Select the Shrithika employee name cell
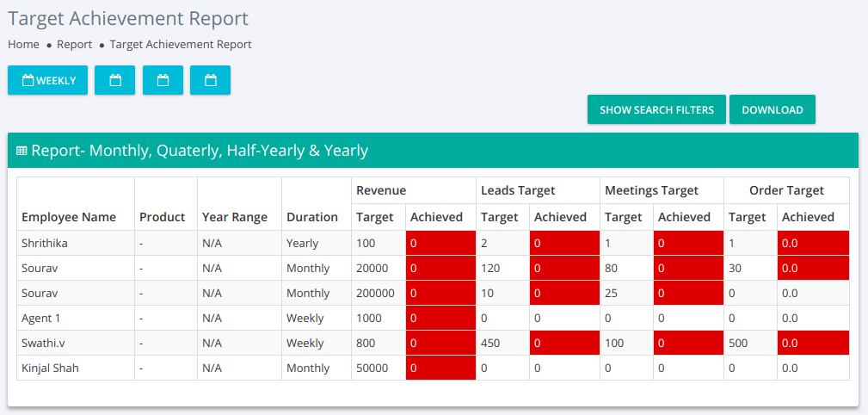Image resolution: width=868 pixels, height=415 pixels. 76,243
